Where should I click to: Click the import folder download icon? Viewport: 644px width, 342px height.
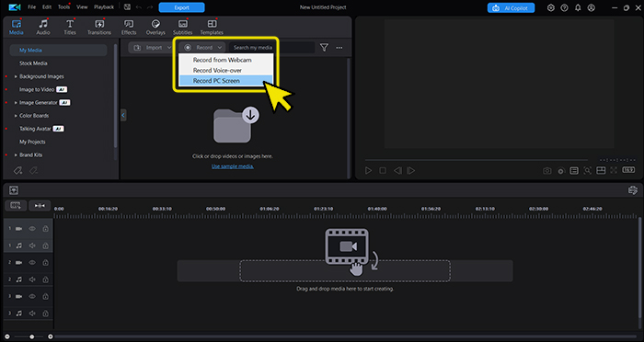[236, 125]
